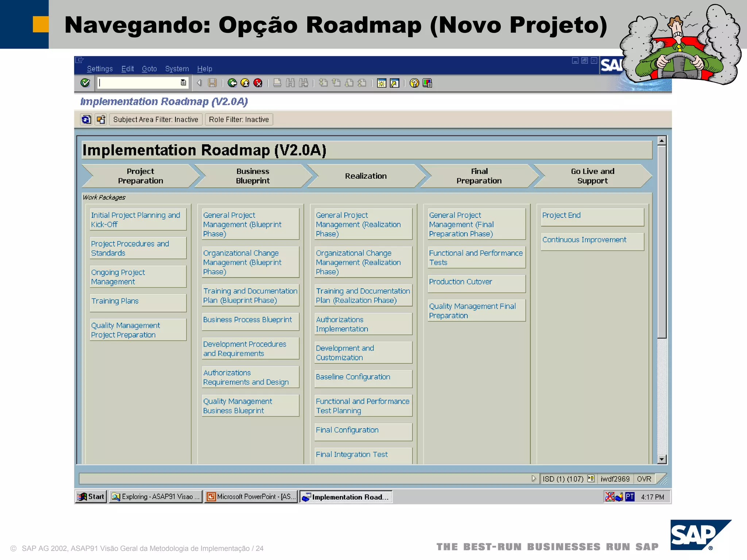The image size is (747, 560).
Task: Toggle the OVR insert mode indicator
Action: tap(644, 479)
